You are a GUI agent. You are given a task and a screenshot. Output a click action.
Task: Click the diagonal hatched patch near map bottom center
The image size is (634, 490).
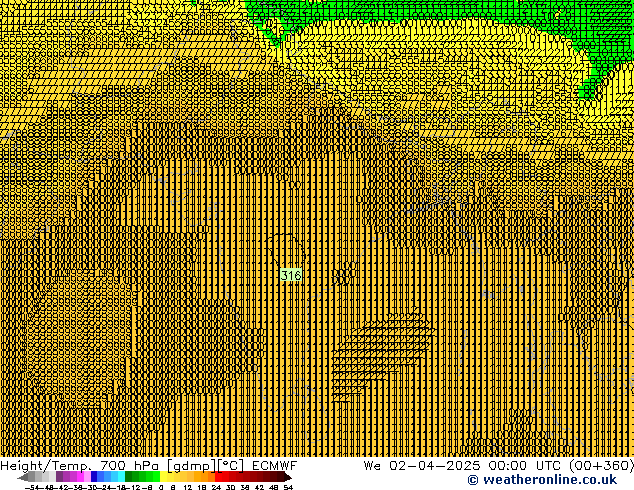pyautogui.click(x=382, y=354)
